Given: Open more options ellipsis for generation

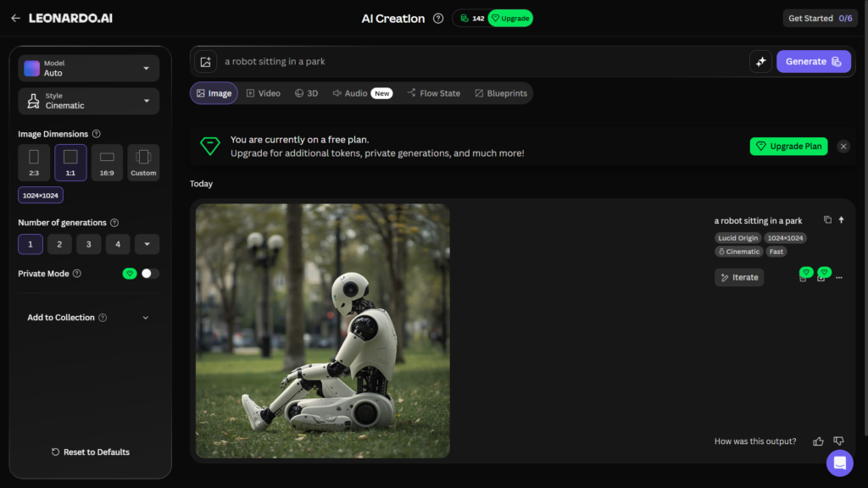Looking at the screenshot, I should tap(839, 278).
